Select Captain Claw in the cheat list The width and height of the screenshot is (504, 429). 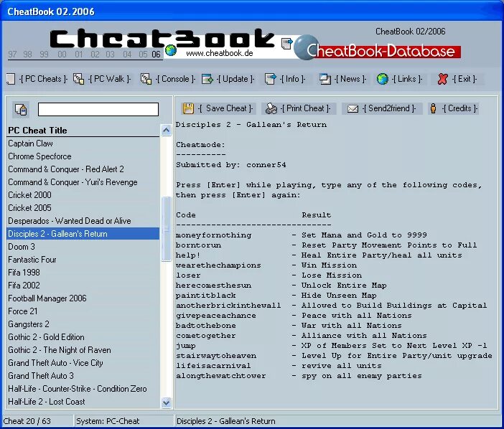(83, 143)
